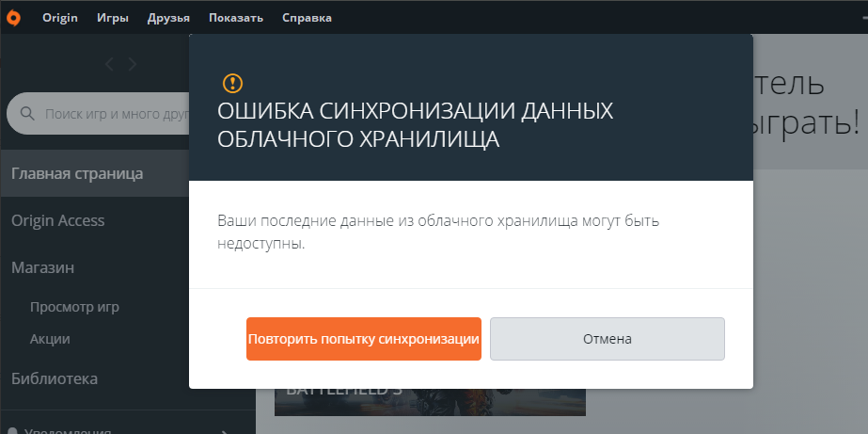Focus the Поиск игр search field
The height and width of the screenshot is (434, 868).
point(113,114)
